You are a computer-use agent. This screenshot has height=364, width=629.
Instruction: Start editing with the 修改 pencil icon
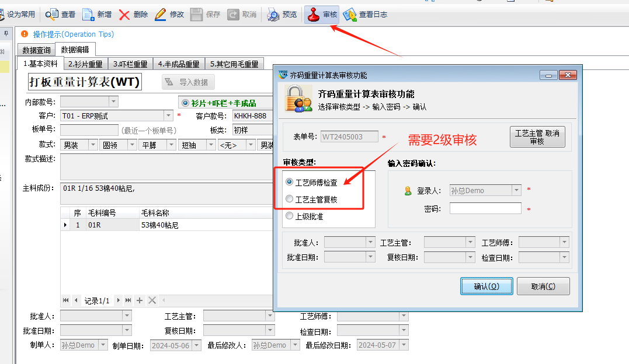click(x=161, y=15)
